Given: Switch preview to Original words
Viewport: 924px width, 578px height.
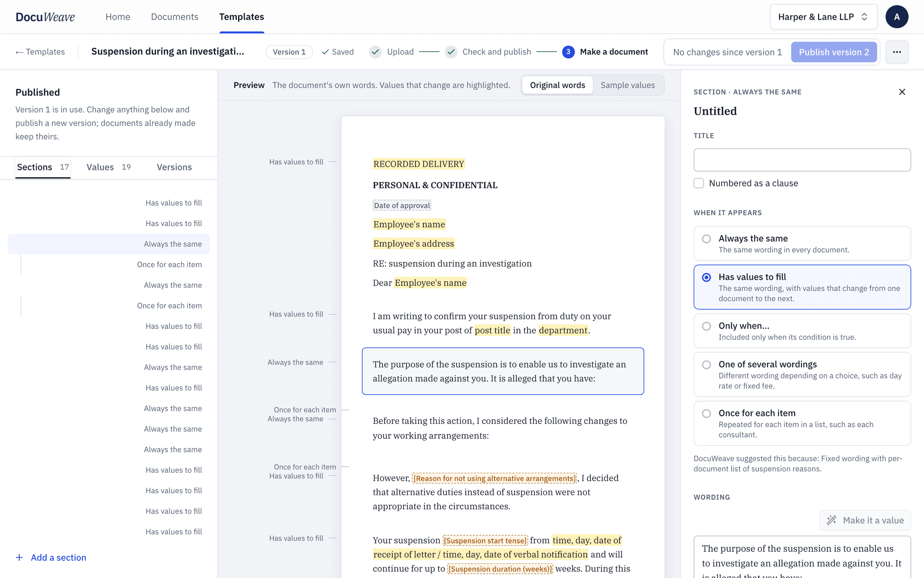Looking at the screenshot, I should (x=557, y=85).
